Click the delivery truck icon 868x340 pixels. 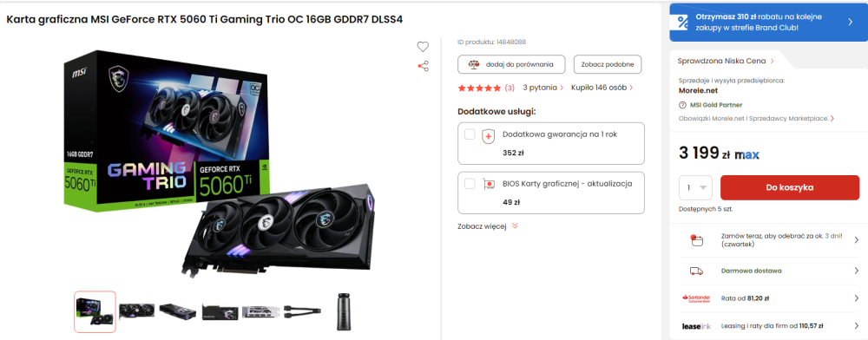coord(696,271)
